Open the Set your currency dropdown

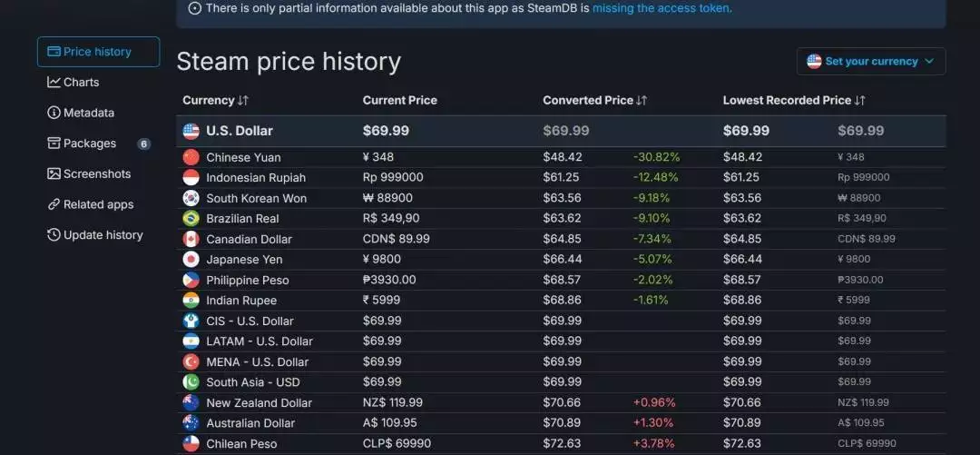click(871, 61)
